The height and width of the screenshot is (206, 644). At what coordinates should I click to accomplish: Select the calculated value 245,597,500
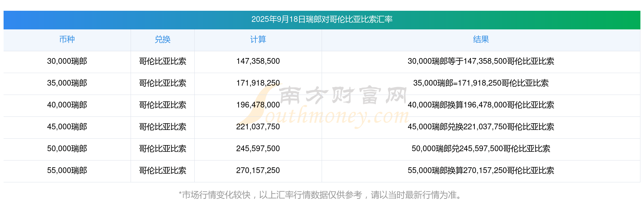click(x=258, y=149)
